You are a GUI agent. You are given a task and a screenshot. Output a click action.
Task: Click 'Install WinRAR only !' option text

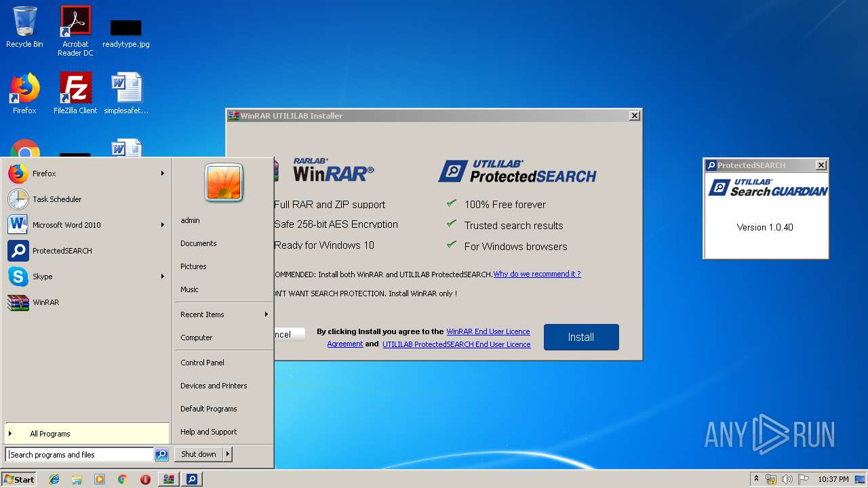422,293
